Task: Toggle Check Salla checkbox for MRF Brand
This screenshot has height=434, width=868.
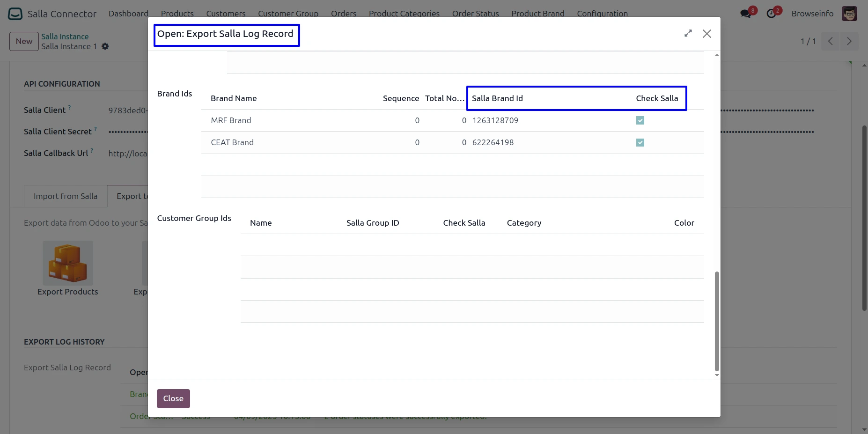Action: [640, 120]
